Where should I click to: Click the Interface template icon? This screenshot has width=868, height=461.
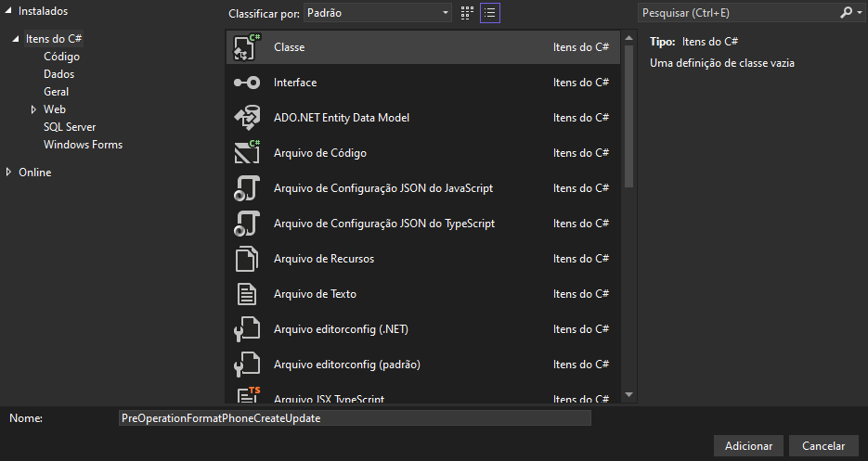click(246, 83)
